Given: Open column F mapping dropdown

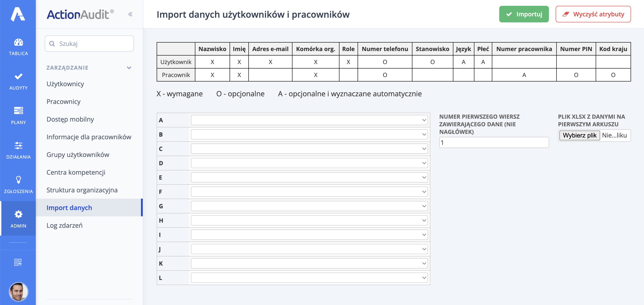Looking at the screenshot, I should coord(309,191).
